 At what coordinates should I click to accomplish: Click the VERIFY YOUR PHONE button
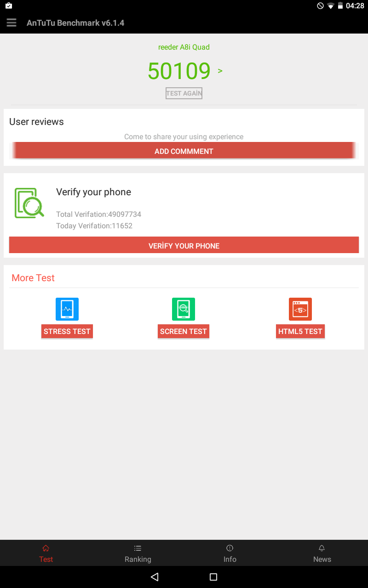pos(184,245)
